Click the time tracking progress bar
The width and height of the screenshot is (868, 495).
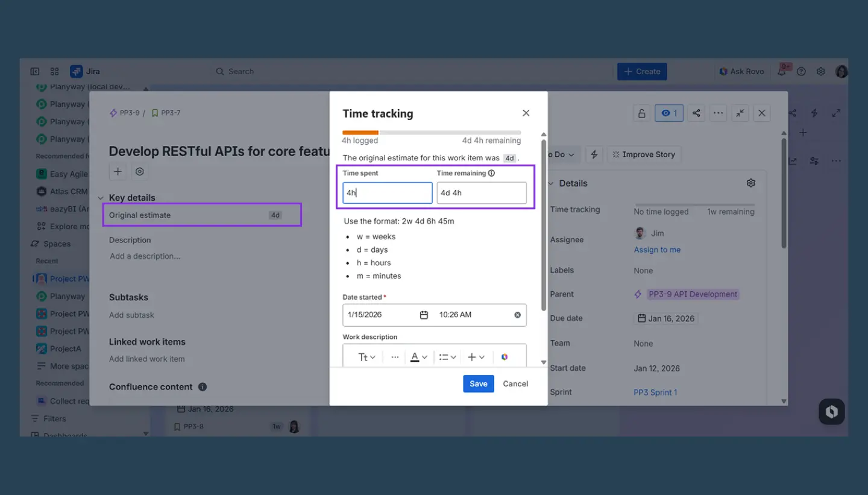(x=431, y=132)
